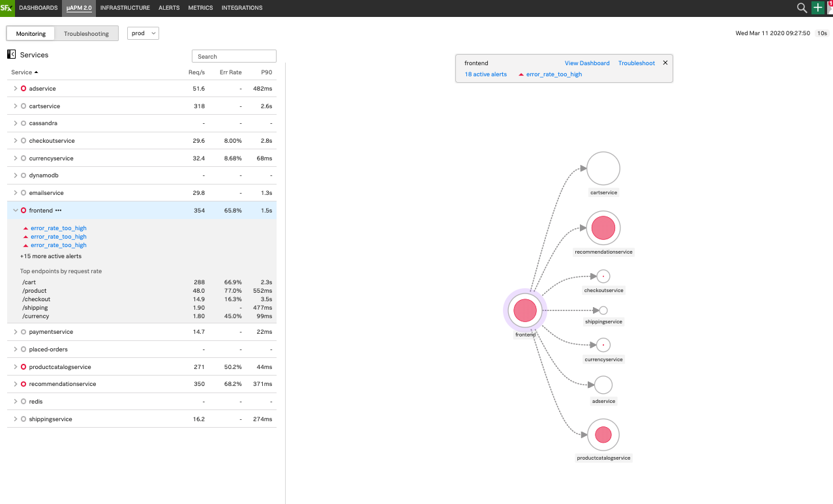Select the frontend node in service map
Screen dimensions: 833x504
(x=524, y=310)
